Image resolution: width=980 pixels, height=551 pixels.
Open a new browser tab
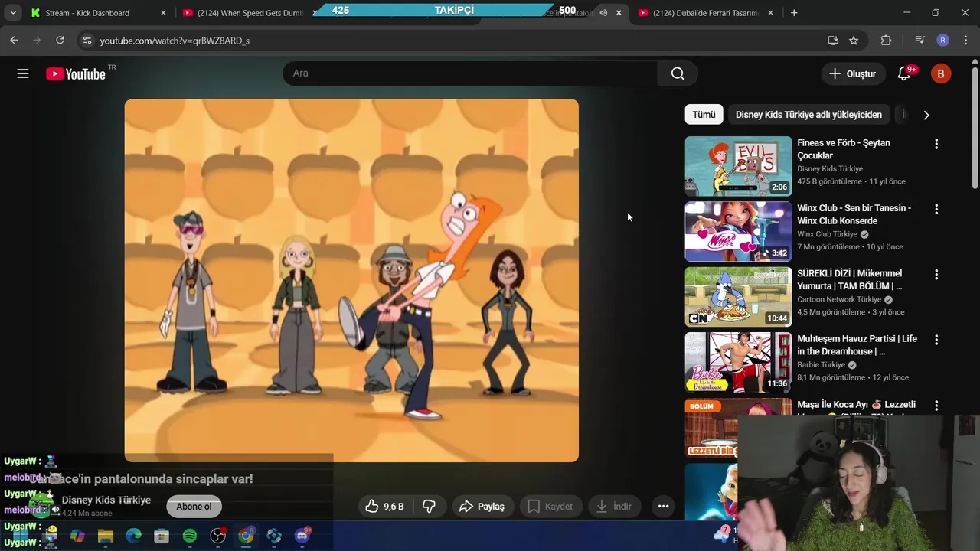794,12
